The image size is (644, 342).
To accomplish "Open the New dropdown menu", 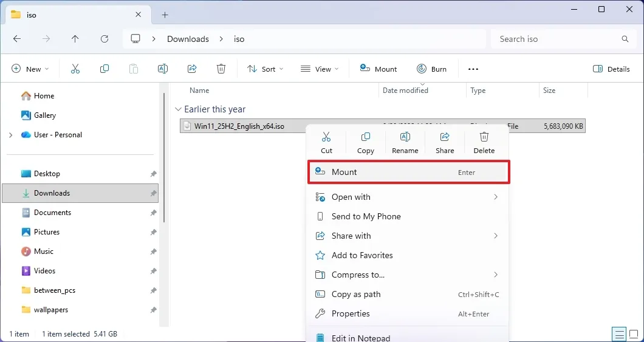I will (x=30, y=69).
